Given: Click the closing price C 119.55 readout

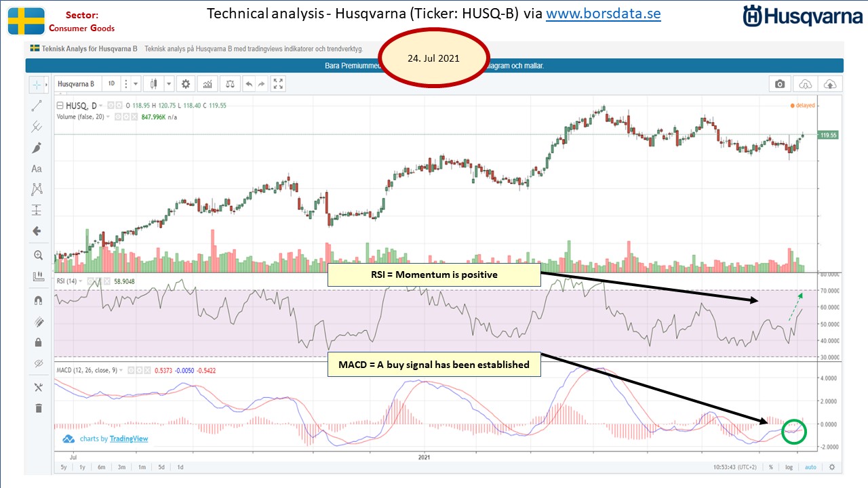Looking at the screenshot, I should tap(214, 106).
